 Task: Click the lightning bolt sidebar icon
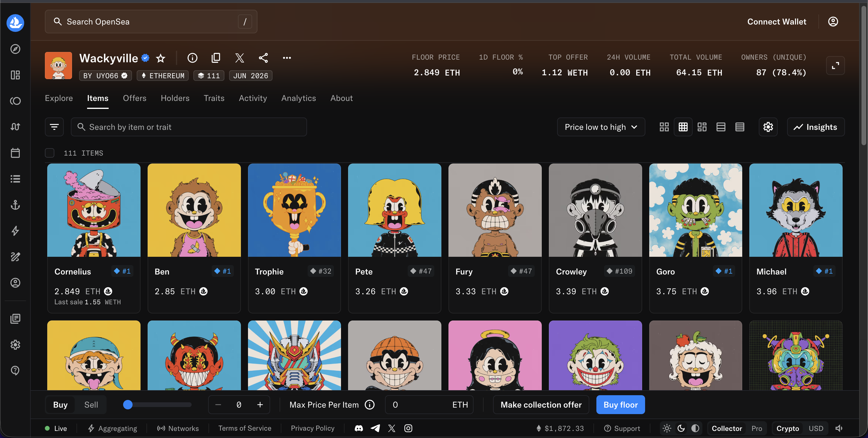pos(15,231)
